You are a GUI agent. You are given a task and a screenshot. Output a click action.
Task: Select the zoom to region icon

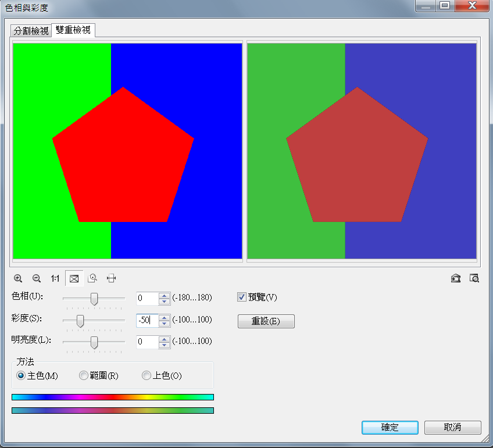92,278
